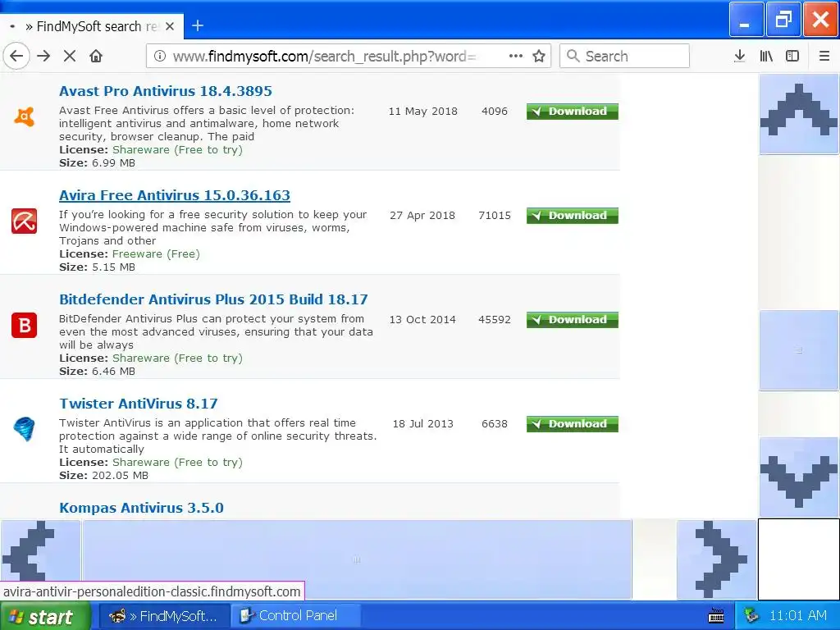Select the FindMySoft search results tab

[92, 26]
